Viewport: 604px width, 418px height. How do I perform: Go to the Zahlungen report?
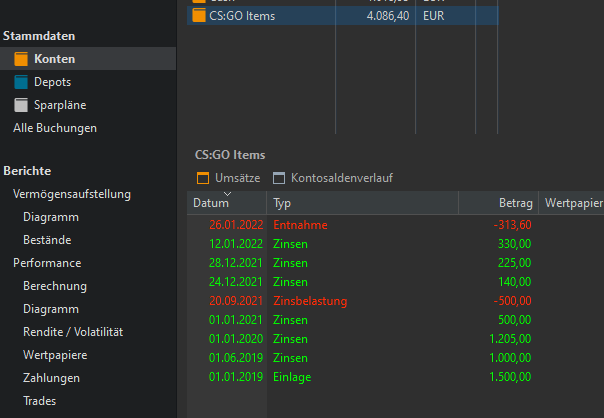pos(51,378)
